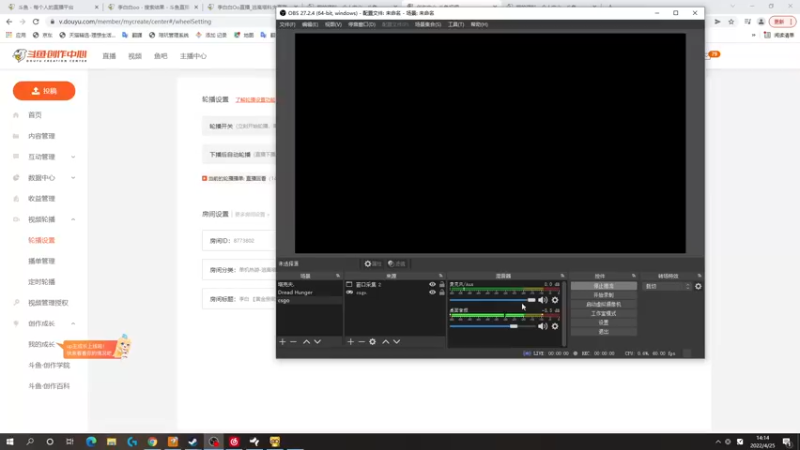Click the audio mixer vertical scrollbar
800x450 pixels.
coord(564,313)
